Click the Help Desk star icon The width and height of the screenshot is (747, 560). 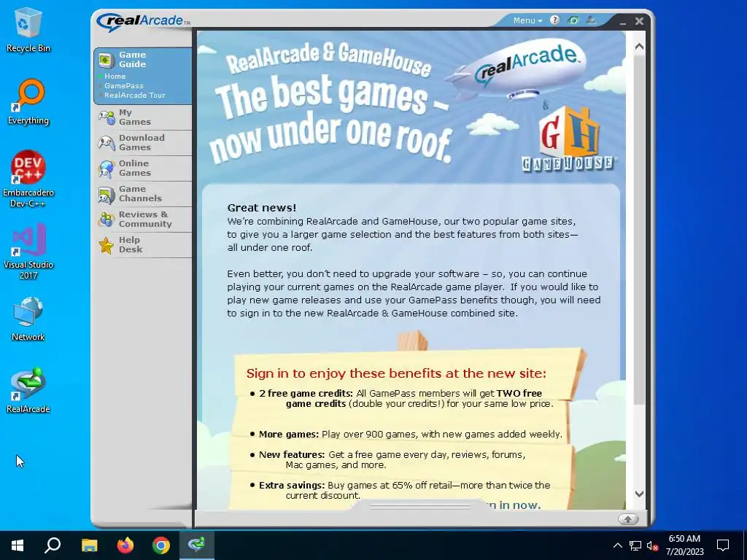click(x=107, y=245)
